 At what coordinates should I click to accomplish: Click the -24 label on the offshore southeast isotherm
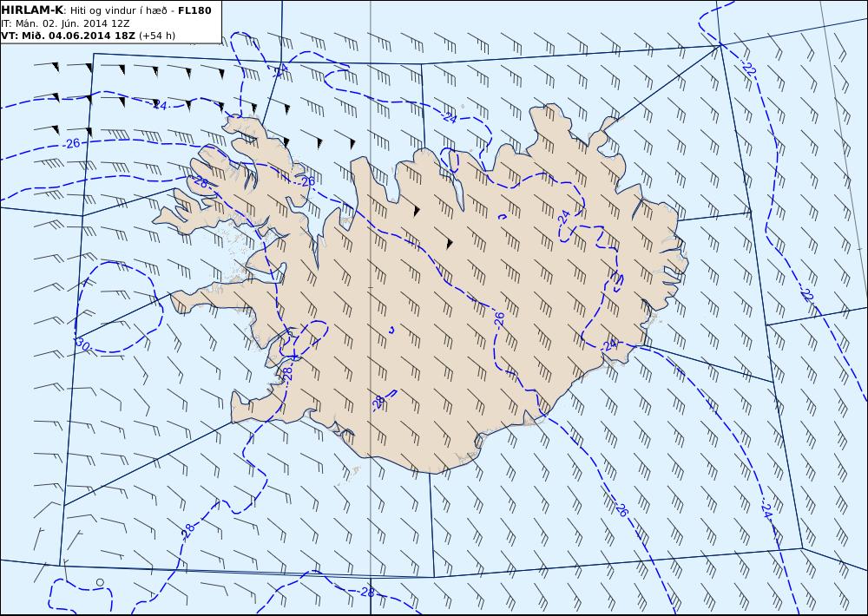tap(767, 510)
